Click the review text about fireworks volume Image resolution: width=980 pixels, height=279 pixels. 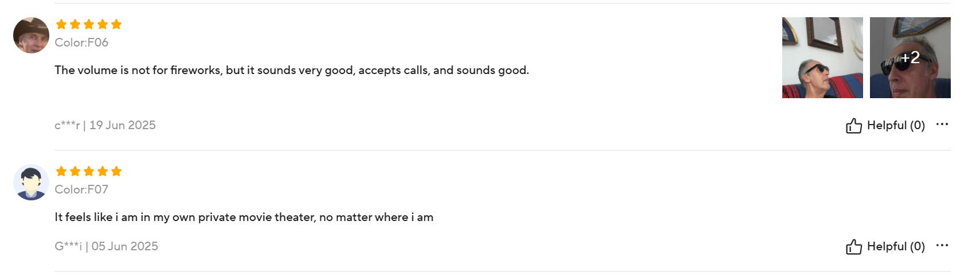291,70
